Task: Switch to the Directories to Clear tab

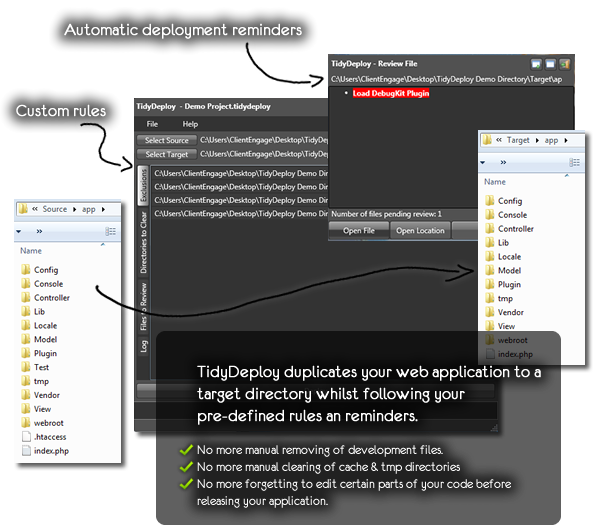Action: click(144, 242)
